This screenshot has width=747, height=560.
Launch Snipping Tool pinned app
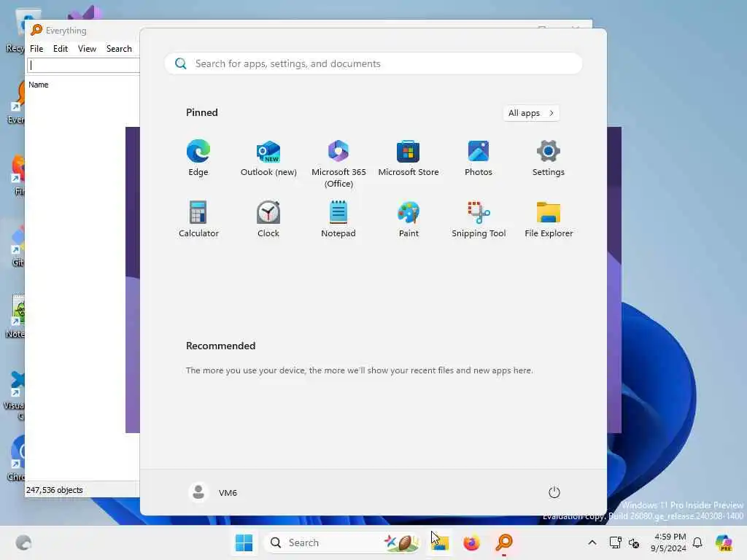coord(479,219)
